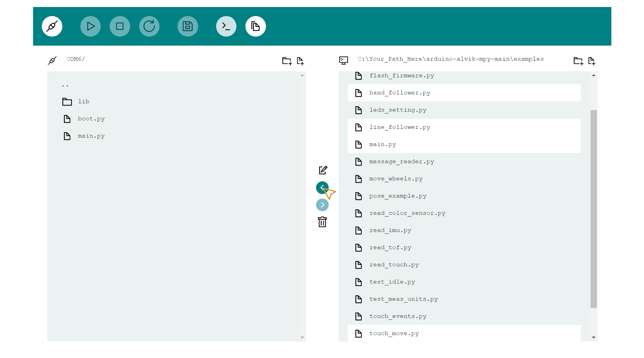644x358 pixels.
Task: Click the edit pencil icon between panels
Action: [323, 170]
